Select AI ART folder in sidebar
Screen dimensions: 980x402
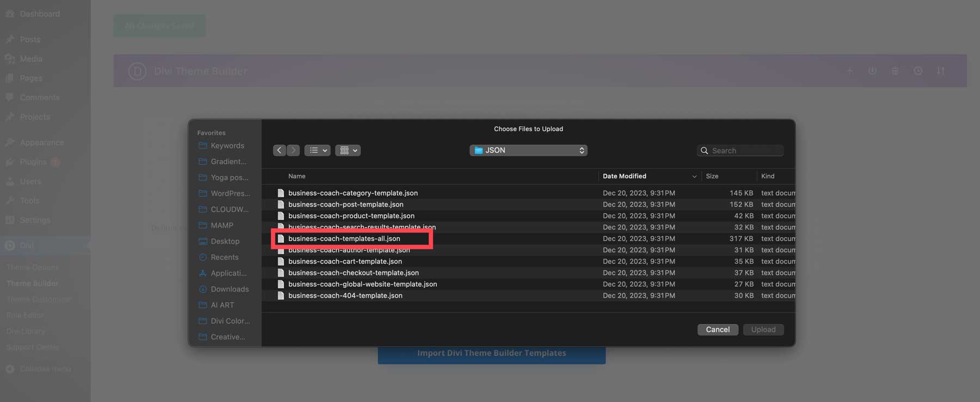click(x=222, y=305)
